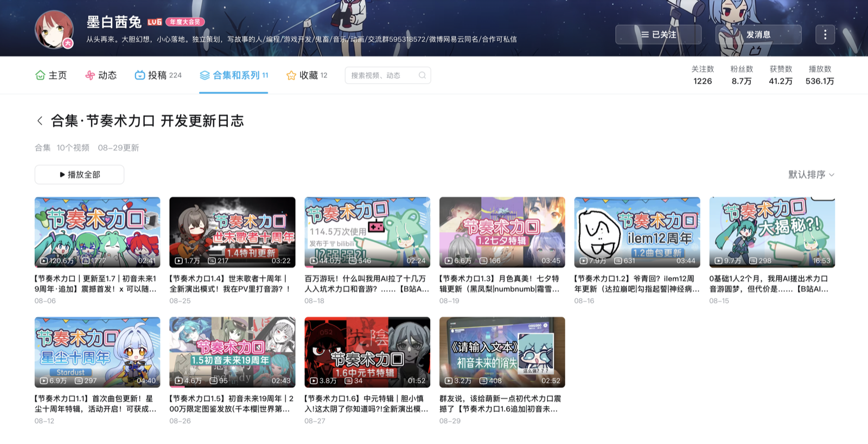Click the 年度大会员 badge

(185, 22)
